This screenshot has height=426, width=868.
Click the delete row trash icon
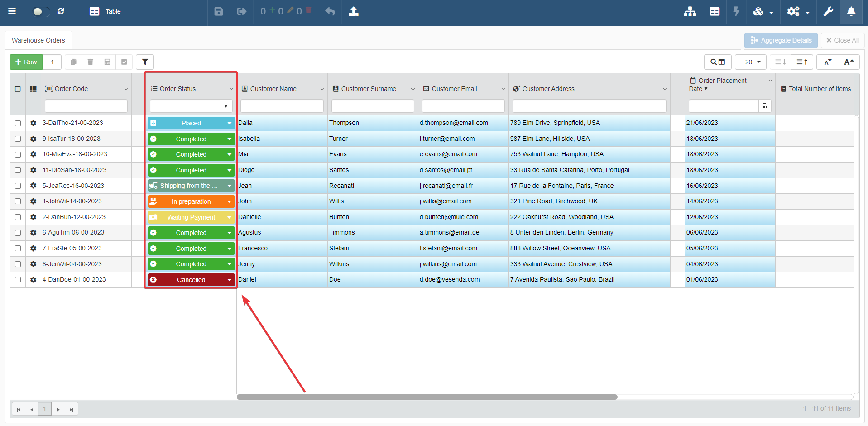coord(90,62)
